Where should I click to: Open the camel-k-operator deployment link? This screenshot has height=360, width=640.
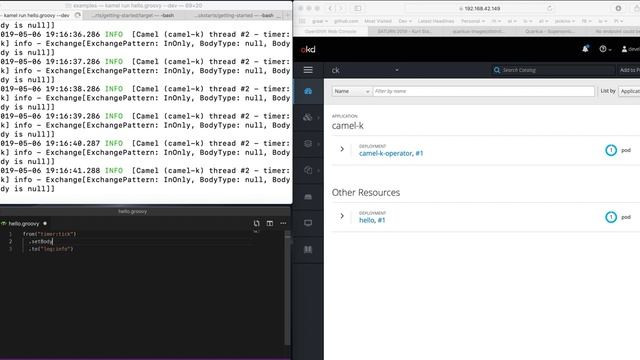[385, 153]
